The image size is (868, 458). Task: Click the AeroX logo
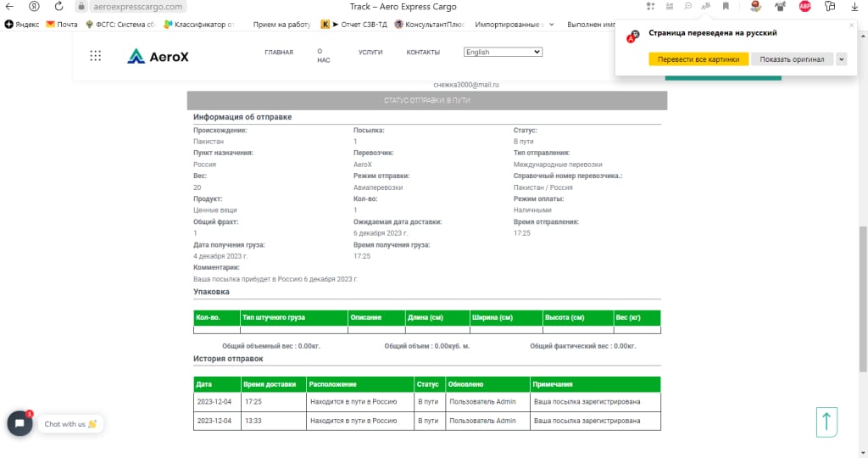tap(158, 57)
